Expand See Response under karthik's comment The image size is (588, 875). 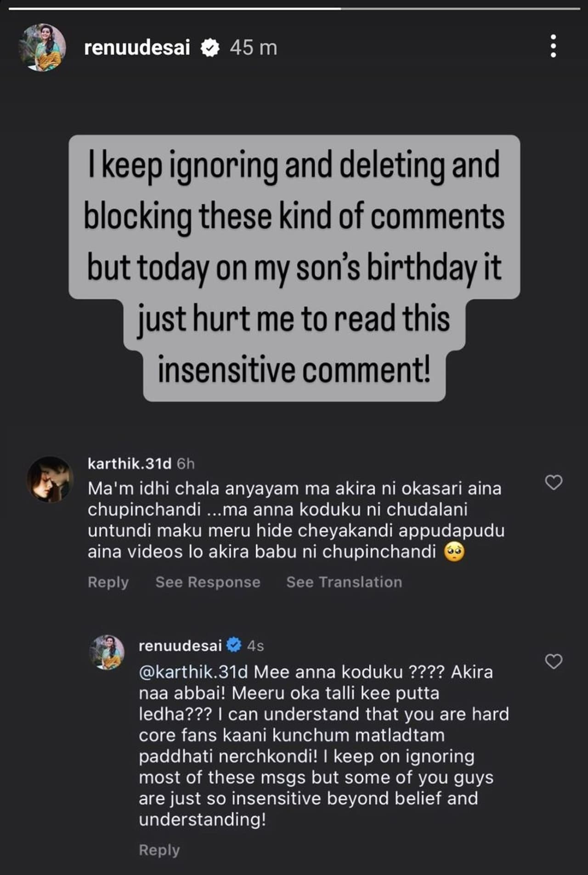pos(208,582)
